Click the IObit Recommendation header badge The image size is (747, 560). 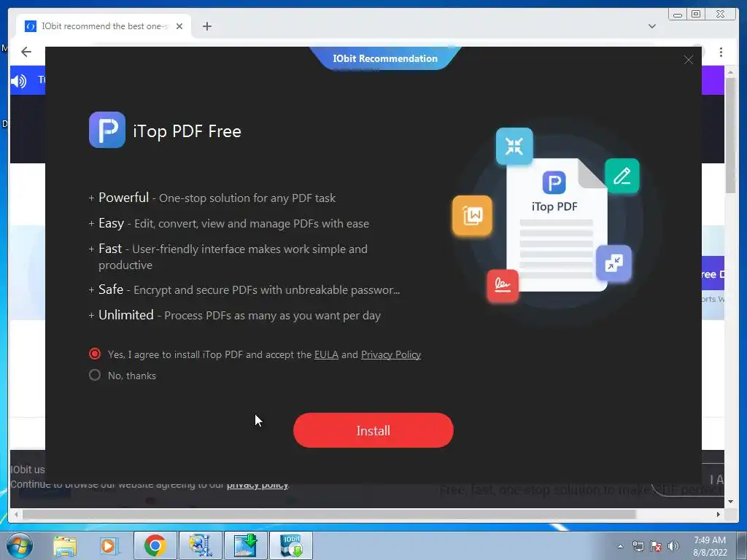pos(385,58)
